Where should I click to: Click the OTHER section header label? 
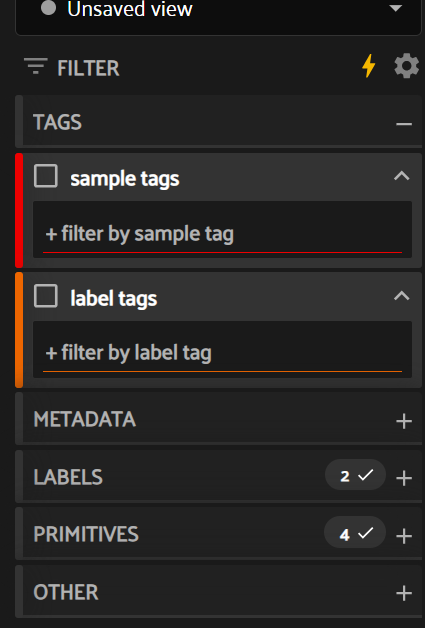(x=66, y=592)
